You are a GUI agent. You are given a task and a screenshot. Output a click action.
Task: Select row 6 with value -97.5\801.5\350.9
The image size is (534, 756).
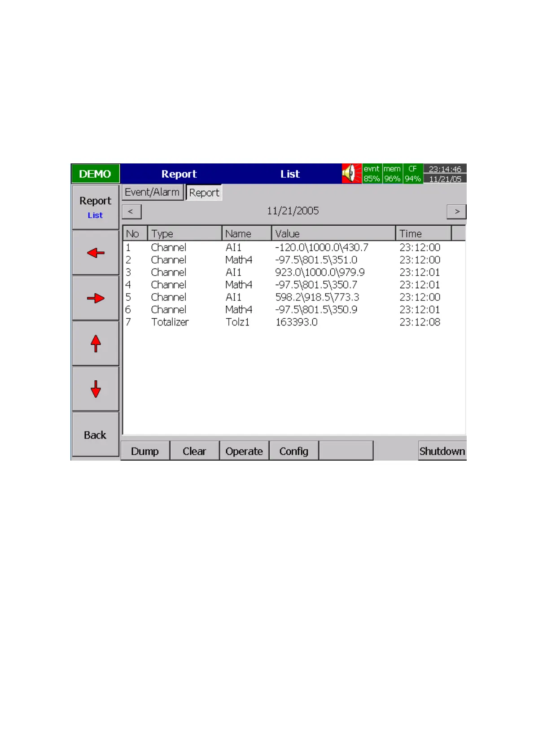(294, 310)
